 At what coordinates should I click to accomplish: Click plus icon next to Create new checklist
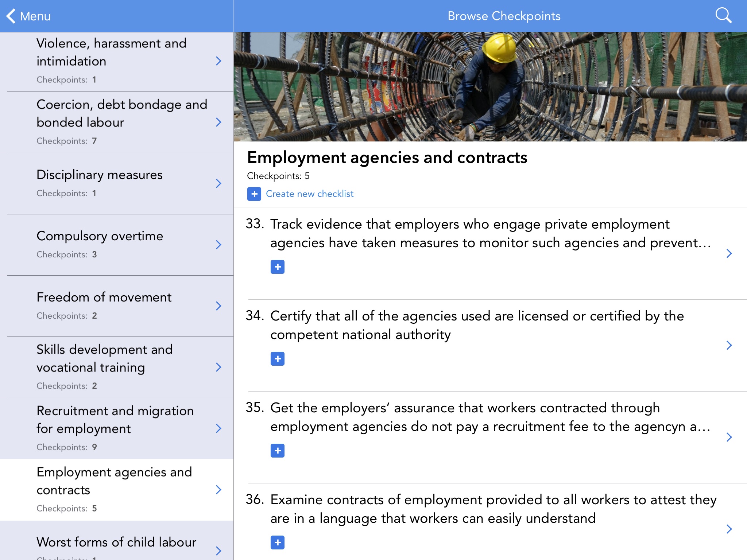point(254,194)
